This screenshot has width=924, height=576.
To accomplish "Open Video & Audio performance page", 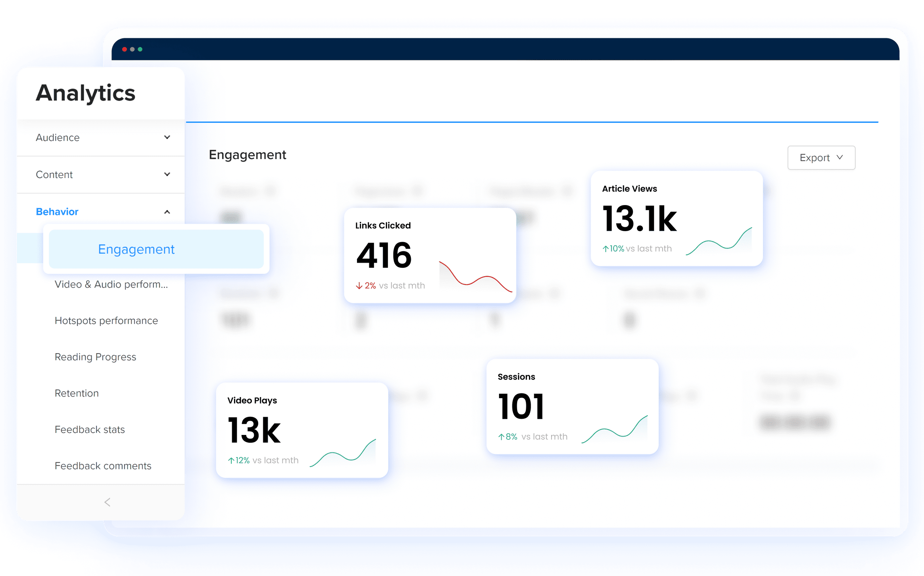I will [111, 284].
